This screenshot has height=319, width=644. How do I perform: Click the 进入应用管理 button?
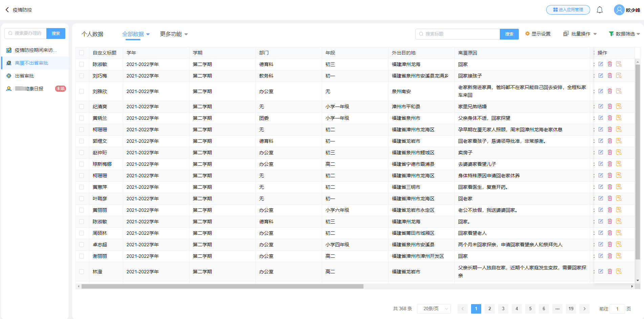tap(568, 10)
